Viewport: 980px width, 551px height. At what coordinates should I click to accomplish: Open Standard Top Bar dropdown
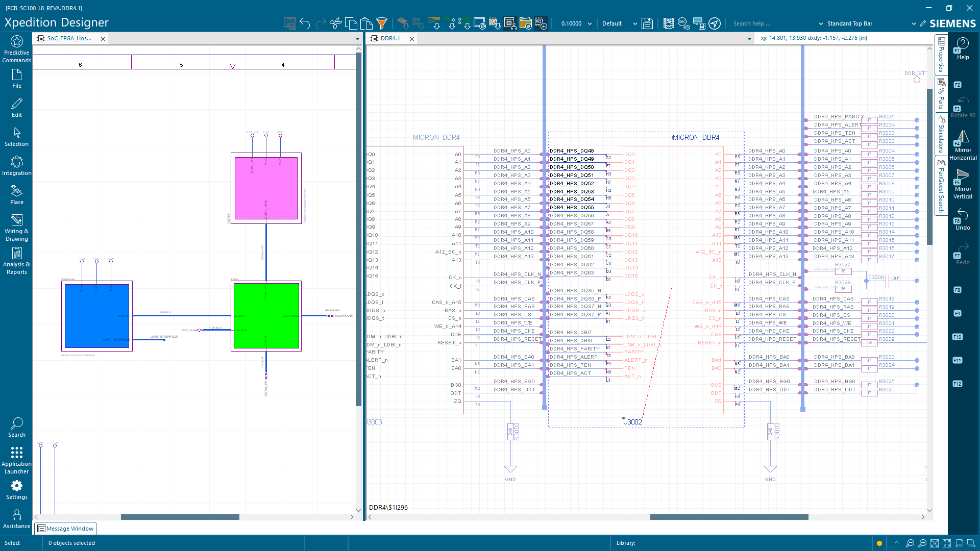914,23
